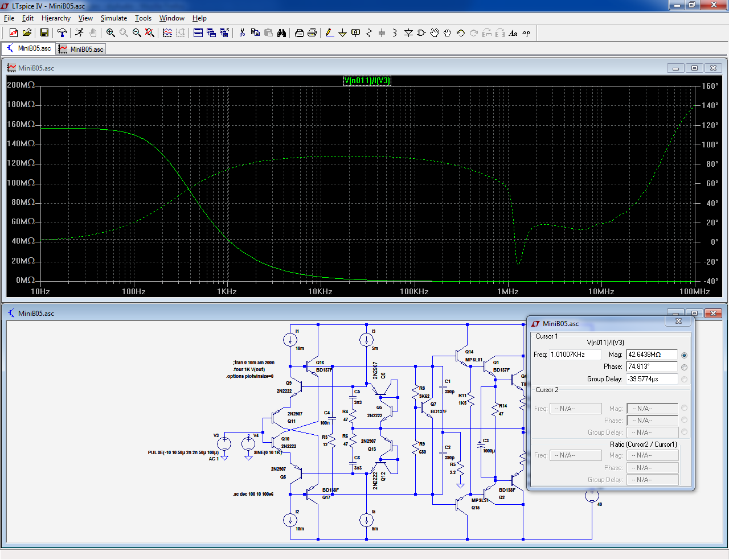Select the Draw Wire pencil tool

(x=330, y=33)
